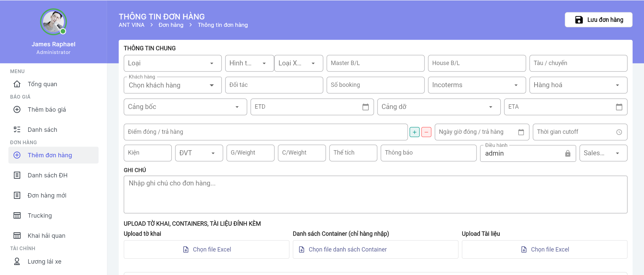The width and height of the screenshot is (644, 275).
Task: Click the ETD calendar icon
Action: point(365,107)
